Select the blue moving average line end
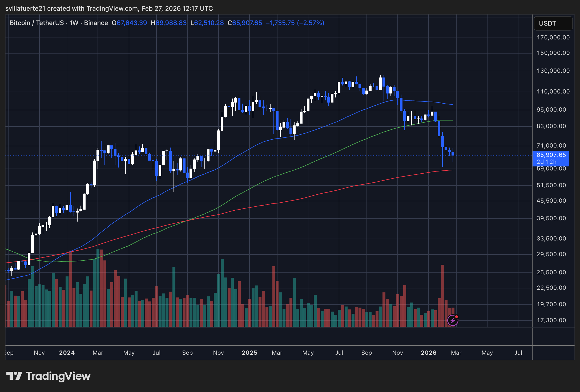 (x=452, y=104)
